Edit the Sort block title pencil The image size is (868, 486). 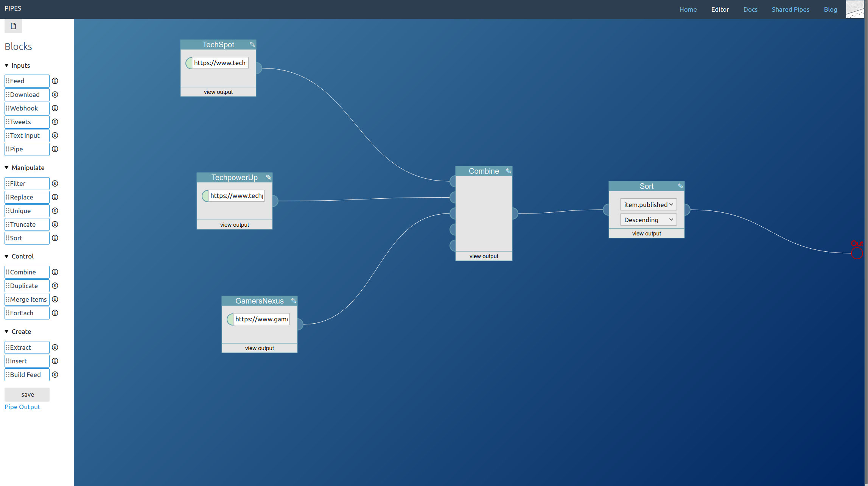point(680,186)
